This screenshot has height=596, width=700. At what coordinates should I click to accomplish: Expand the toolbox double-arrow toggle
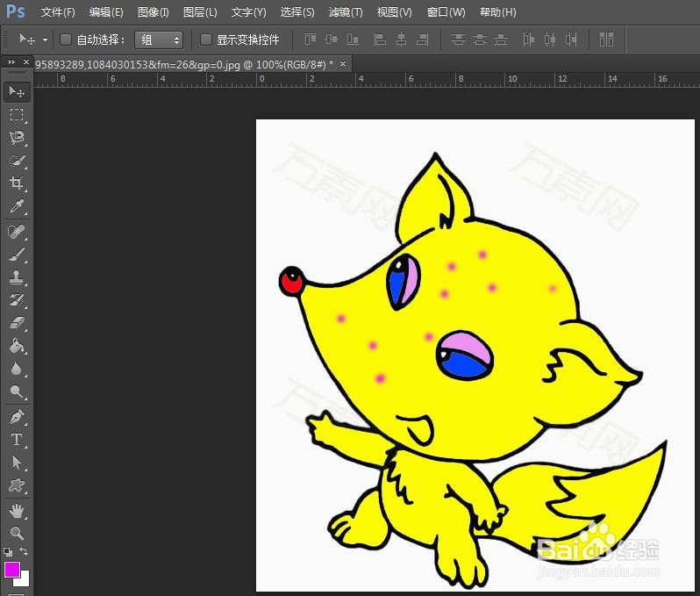point(11,62)
